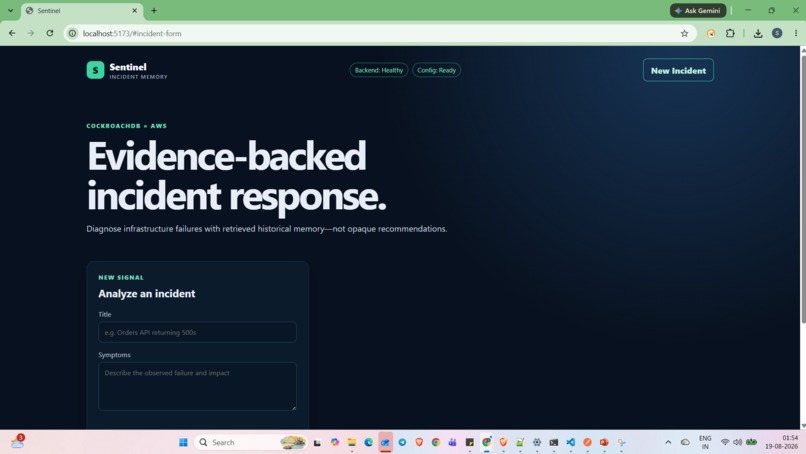Click the Config: Ready status badge

tap(436, 70)
